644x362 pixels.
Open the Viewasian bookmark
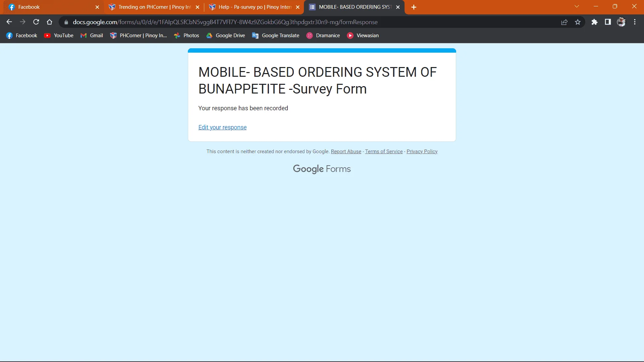coord(363,36)
